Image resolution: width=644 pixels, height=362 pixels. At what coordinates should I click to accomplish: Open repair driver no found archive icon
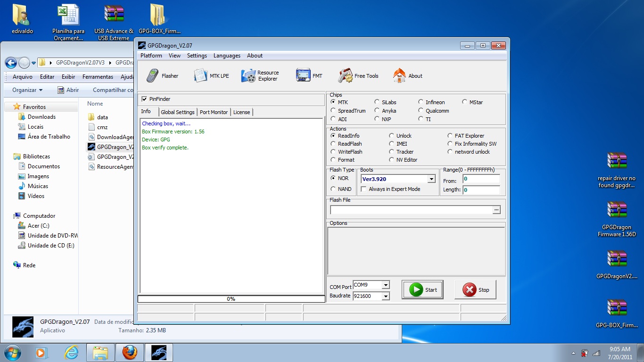tap(617, 170)
